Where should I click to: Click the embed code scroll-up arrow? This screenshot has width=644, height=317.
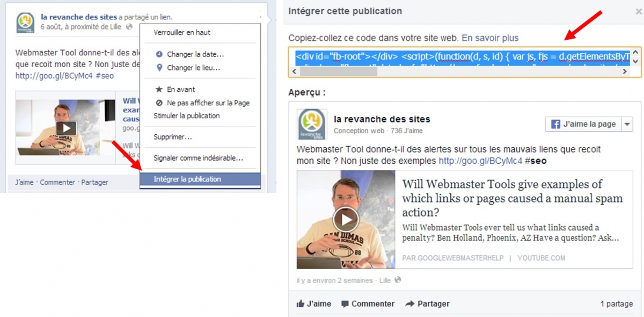[636, 53]
